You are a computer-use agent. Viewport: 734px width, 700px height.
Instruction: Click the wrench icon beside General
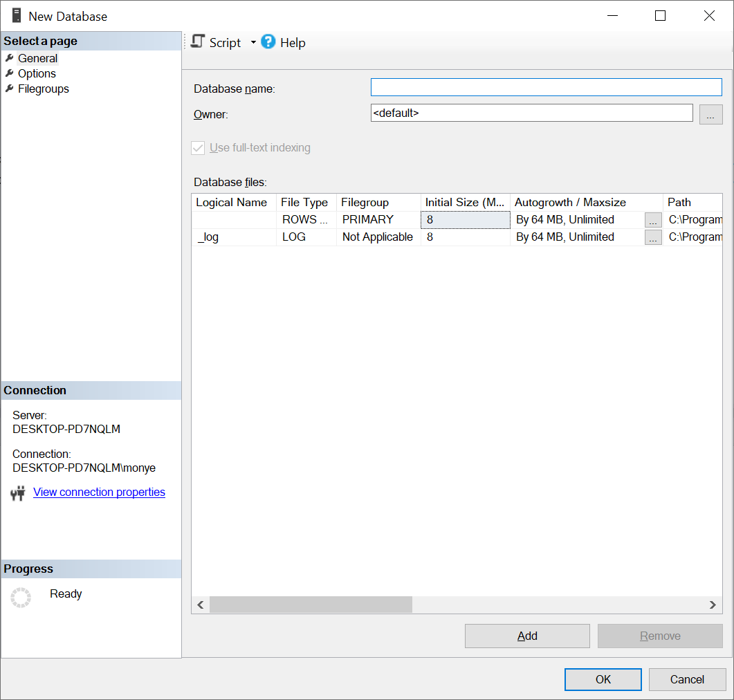point(10,58)
